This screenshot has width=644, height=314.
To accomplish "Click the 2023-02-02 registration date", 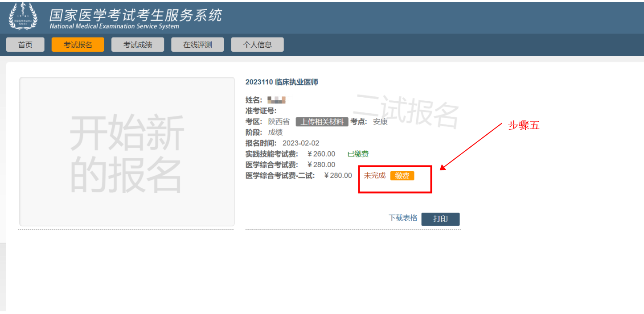I will tap(301, 143).
